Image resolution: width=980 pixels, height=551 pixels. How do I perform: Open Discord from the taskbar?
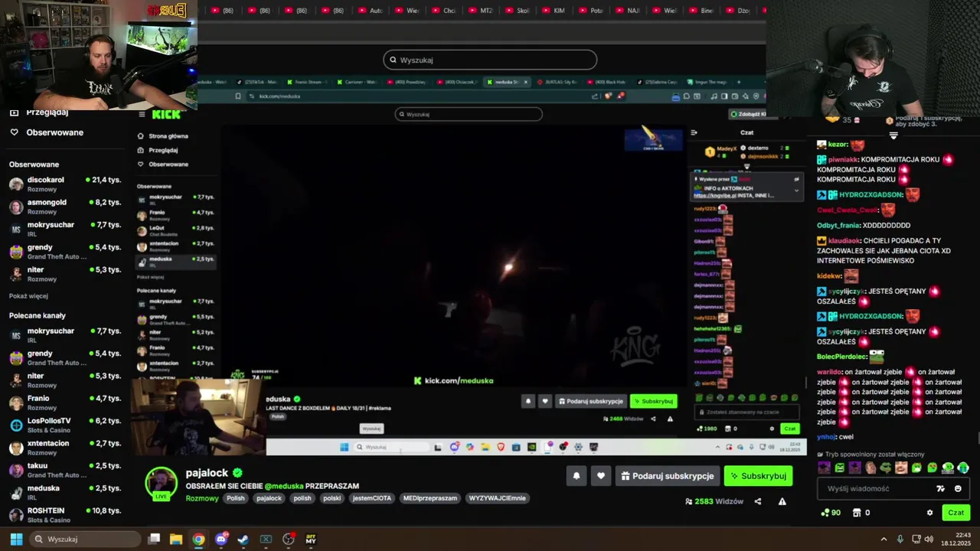point(221,539)
